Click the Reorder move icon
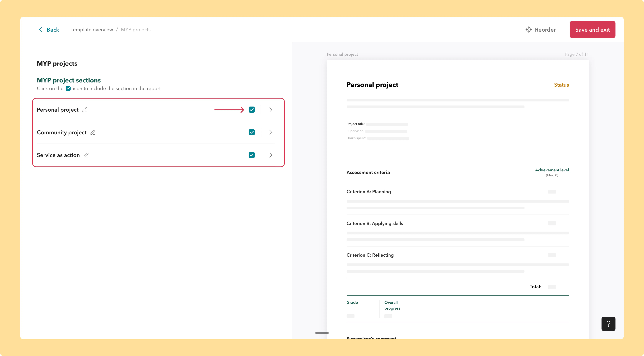This screenshot has height=356, width=644. [528, 29]
